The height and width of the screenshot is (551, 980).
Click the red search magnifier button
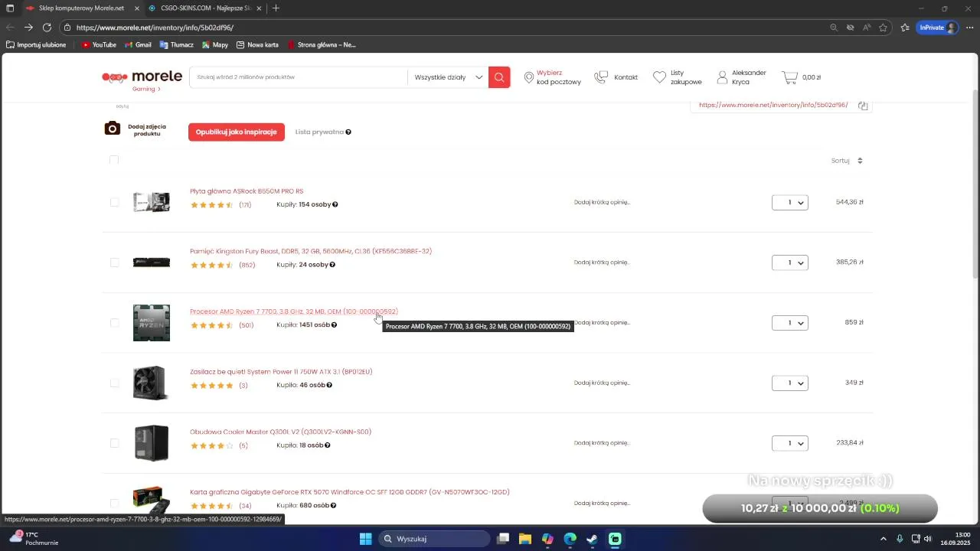[x=499, y=77]
